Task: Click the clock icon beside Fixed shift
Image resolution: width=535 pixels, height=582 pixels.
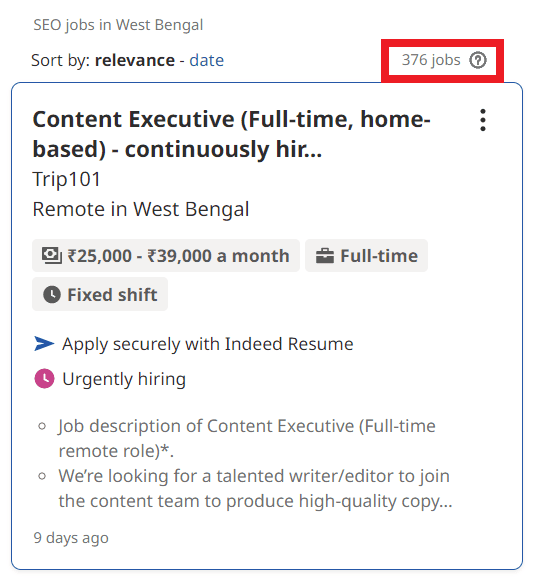Action: click(52, 295)
